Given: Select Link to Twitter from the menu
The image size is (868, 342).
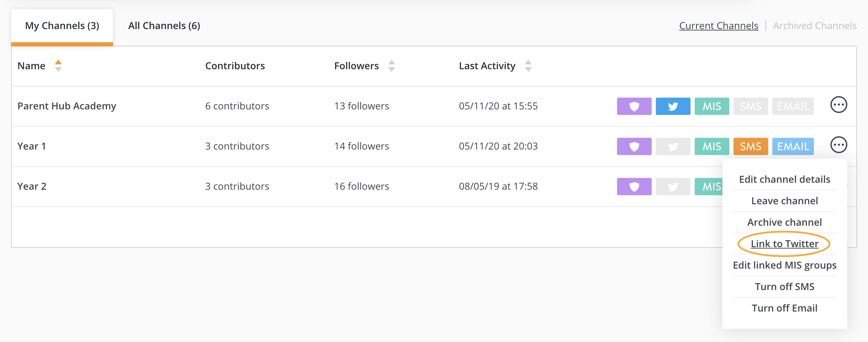Looking at the screenshot, I should pos(784,244).
